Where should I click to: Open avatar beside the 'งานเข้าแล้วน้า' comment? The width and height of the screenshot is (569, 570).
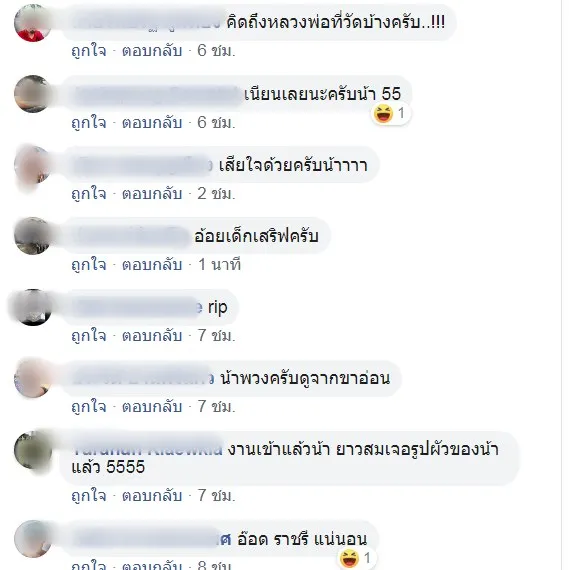[32, 450]
